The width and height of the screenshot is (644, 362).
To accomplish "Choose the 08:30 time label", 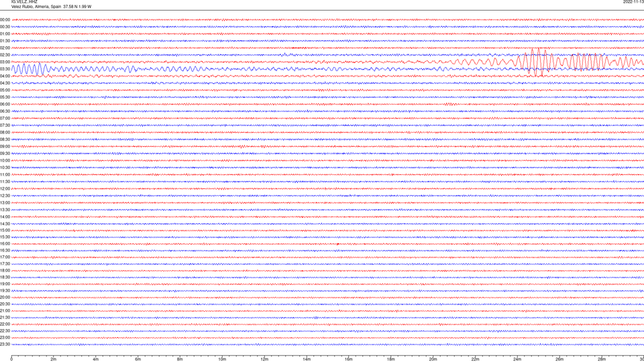I will 5,139.
